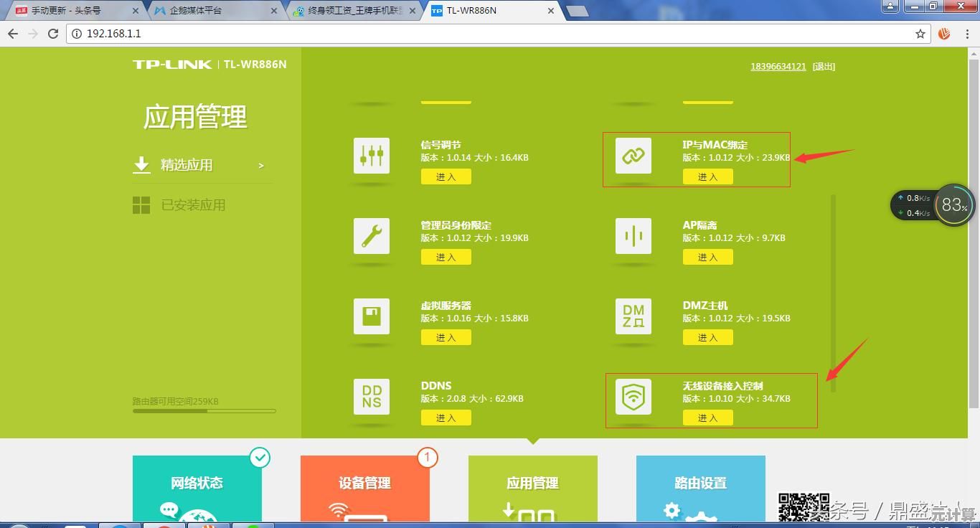The height and width of the screenshot is (528, 980).
Task: Click the 虚拟服务器 floppy disk icon
Action: (372, 316)
